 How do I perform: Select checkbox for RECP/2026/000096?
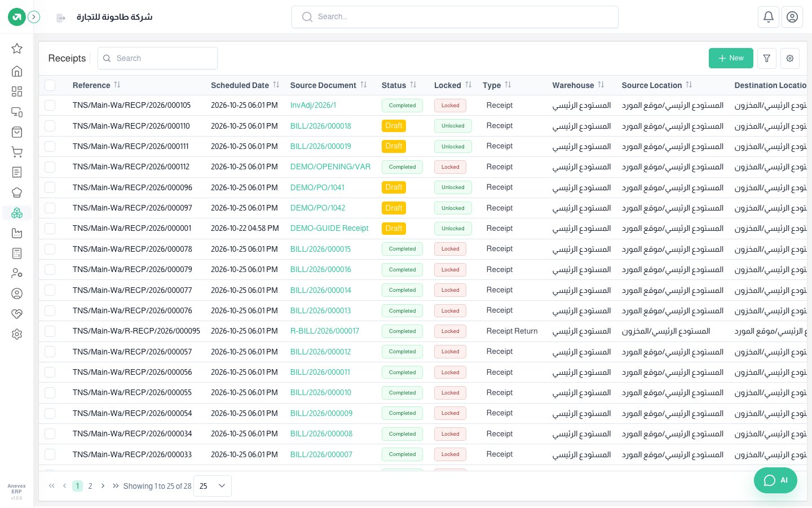tap(50, 187)
